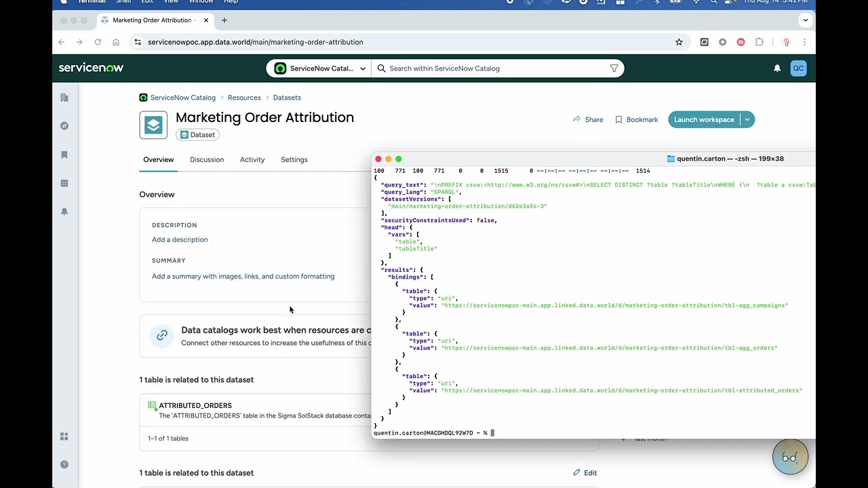Open the notifications bell
Viewport: 868px width, 488px height.
coord(777,68)
